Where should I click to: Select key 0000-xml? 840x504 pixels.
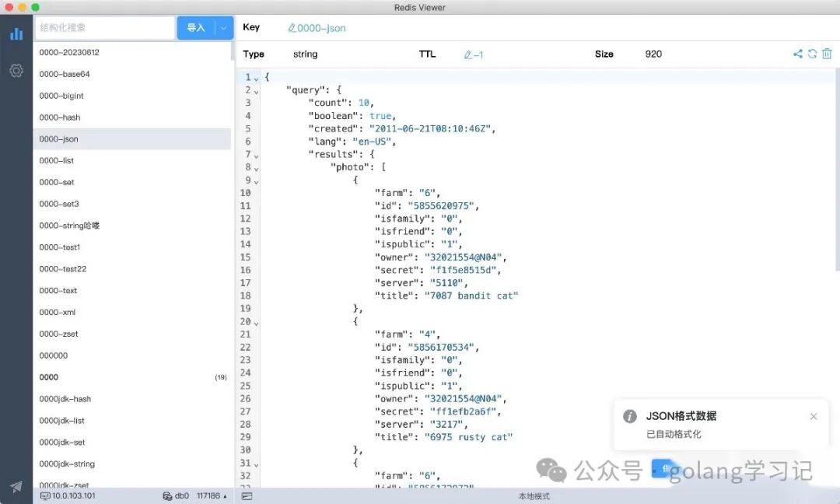[x=131, y=312]
